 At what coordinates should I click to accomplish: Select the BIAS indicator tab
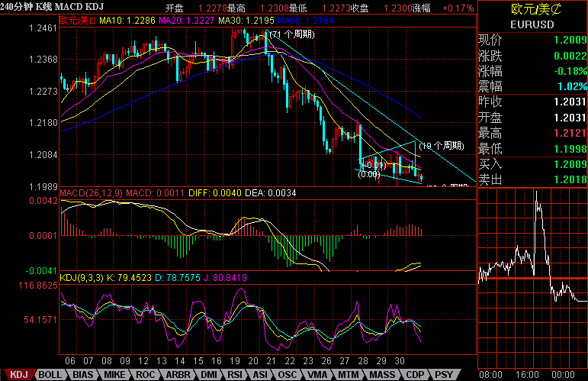coord(83,375)
